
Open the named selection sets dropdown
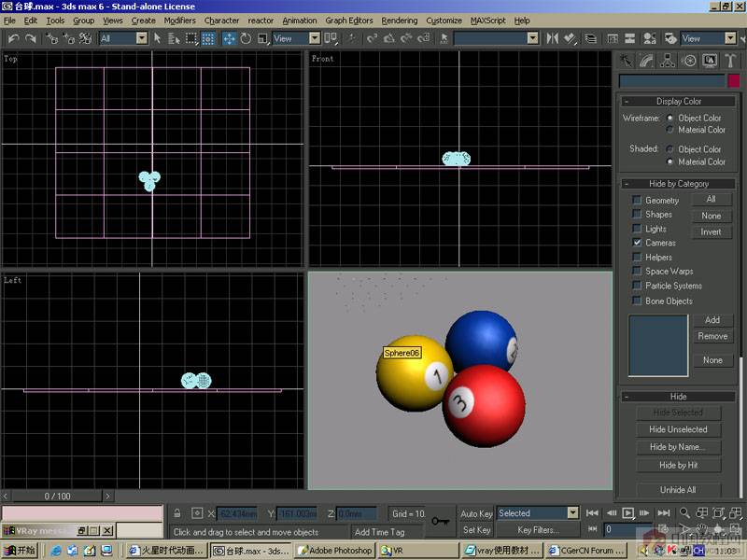point(533,38)
